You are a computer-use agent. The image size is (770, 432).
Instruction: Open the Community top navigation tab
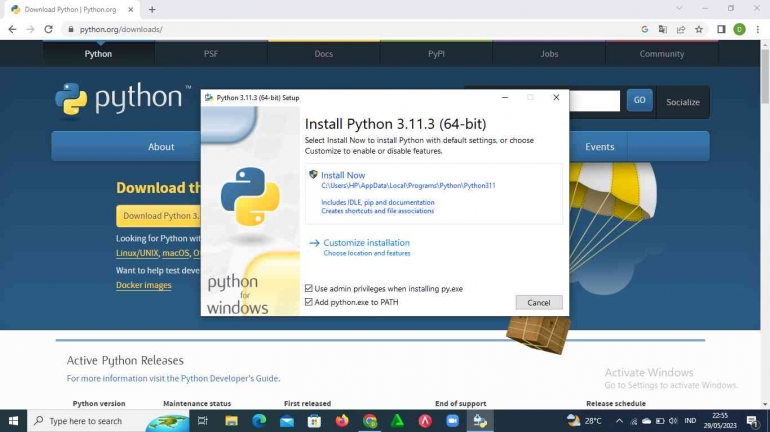661,54
